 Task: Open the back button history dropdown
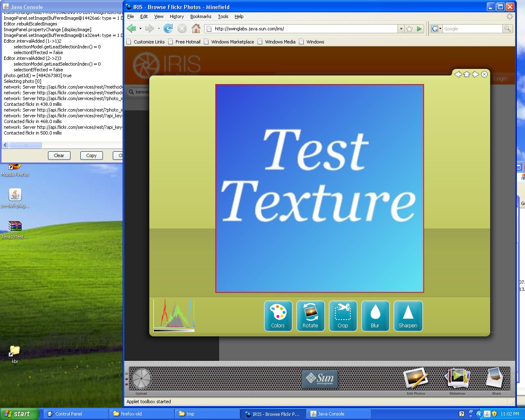[x=140, y=29]
